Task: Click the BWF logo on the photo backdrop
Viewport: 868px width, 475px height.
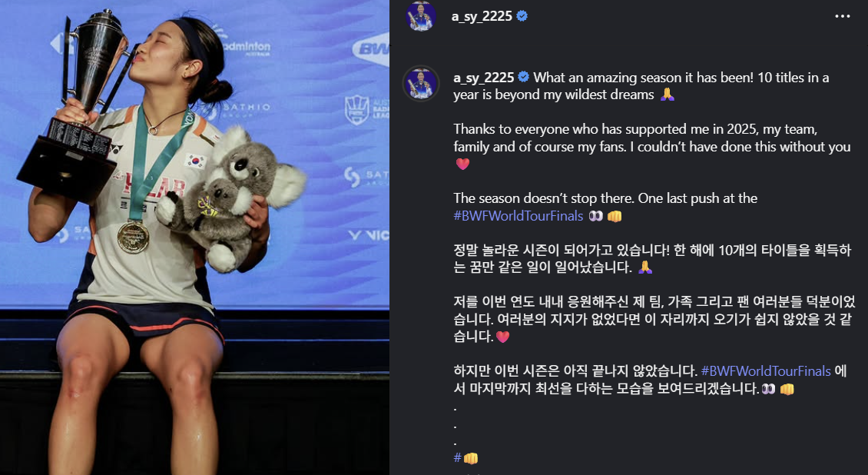Action: 371,48
